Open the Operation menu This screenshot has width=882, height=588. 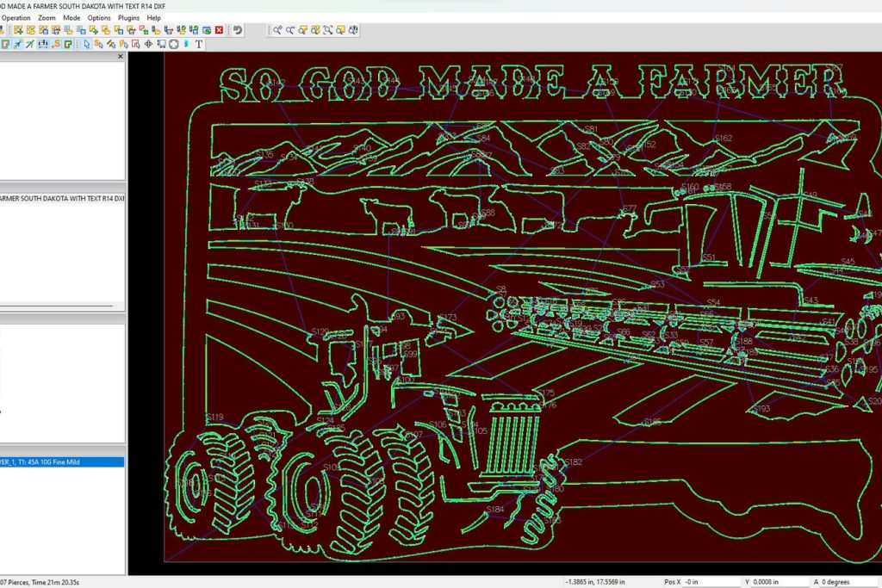[16, 17]
